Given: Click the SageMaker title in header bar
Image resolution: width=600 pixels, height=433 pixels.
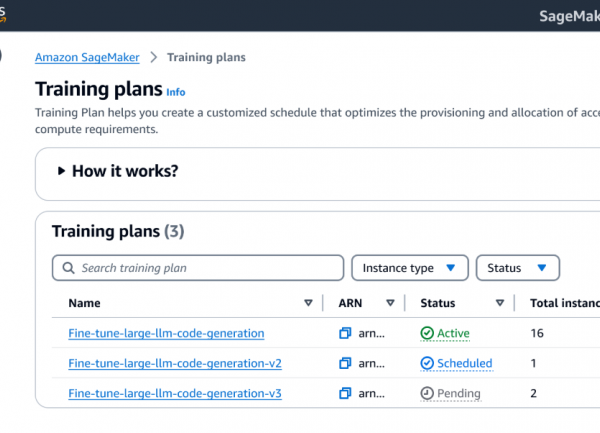Looking at the screenshot, I should (569, 16).
